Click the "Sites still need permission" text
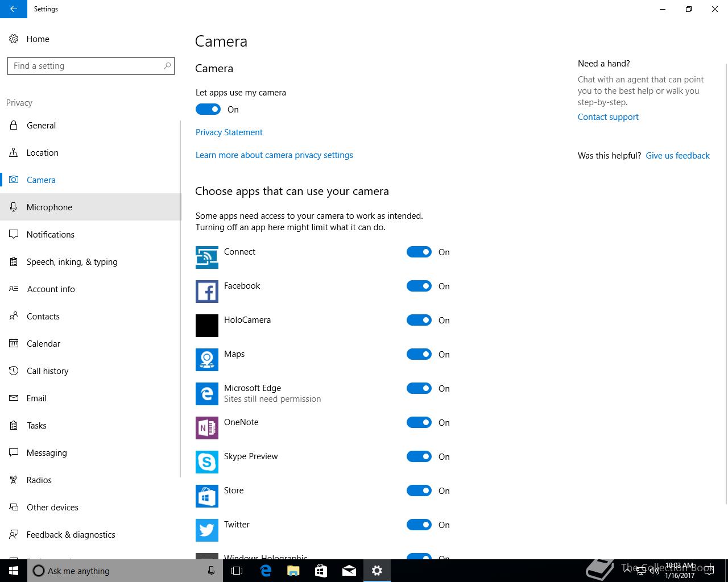 tap(272, 399)
